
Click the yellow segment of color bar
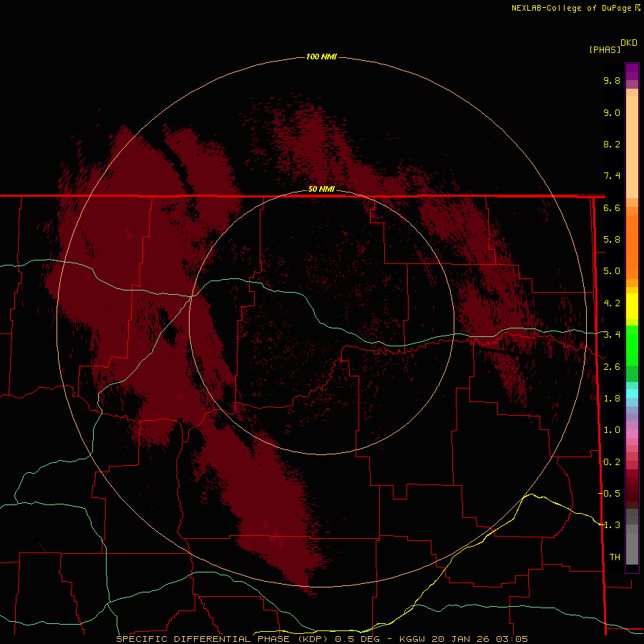632,306
